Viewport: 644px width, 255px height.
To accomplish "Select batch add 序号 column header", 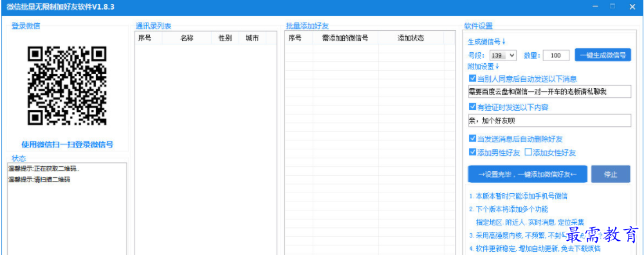I will pyautogui.click(x=299, y=38).
